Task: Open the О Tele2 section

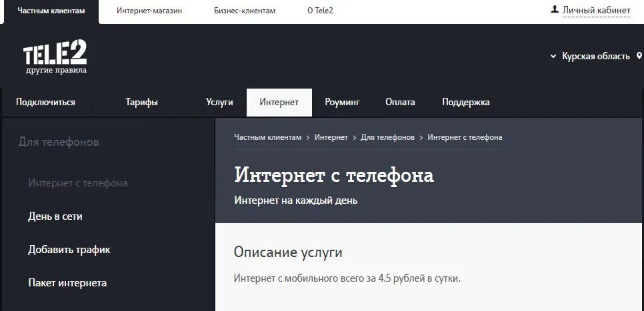Action: pyautogui.click(x=320, y=11)
